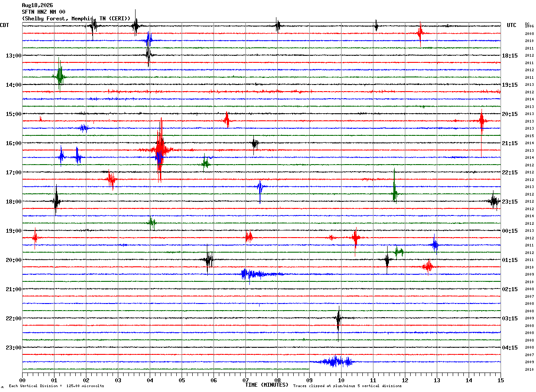The image size is (536, 392).
Task: Select the CDT timezone header
Action: tap(5, 25)
